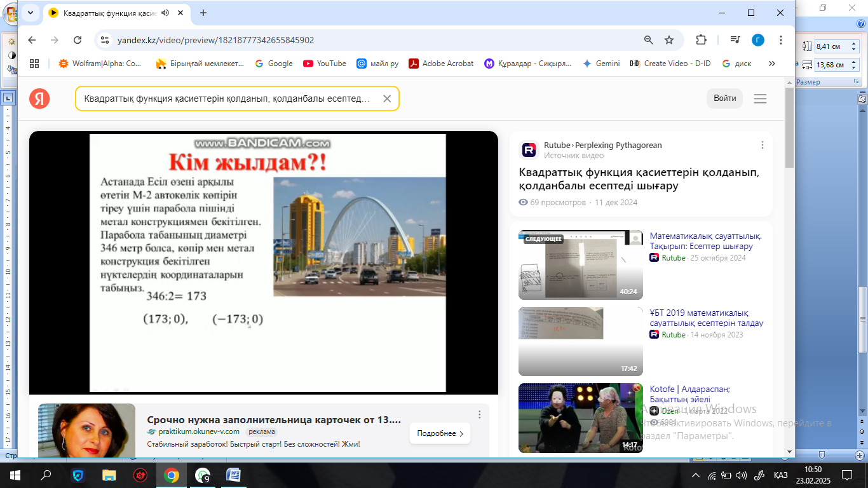Open the Yandex hamburger menu
Image resolution: width=868 pixels, height=488 pixels.
click(x=760, y=98)
